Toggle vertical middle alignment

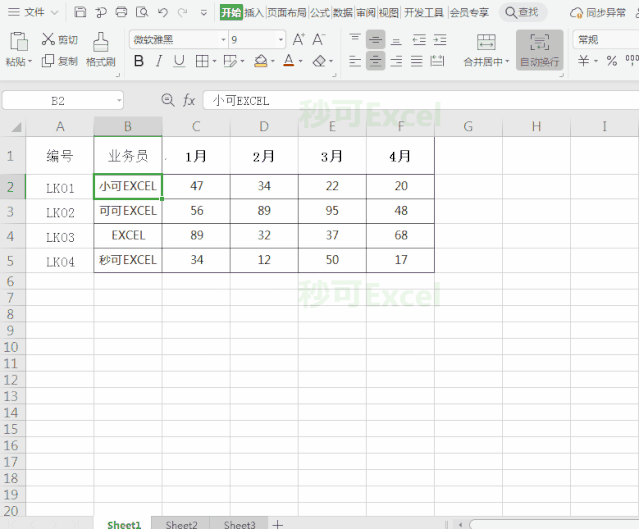375,40
